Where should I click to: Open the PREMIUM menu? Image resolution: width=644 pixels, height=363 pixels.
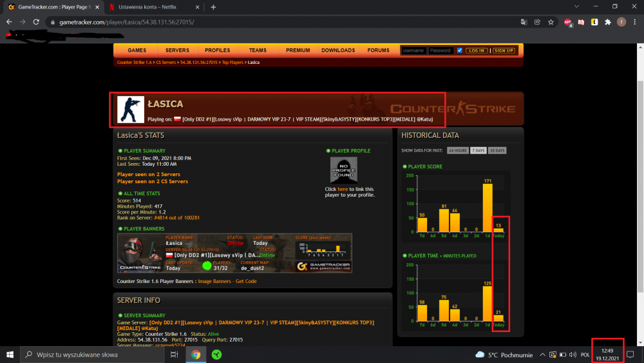tap(298, 50)
